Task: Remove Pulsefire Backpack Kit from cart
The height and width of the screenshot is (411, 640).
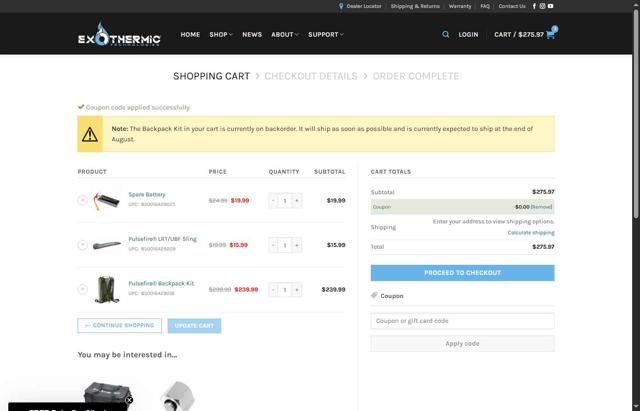Action: coord(82,289)
